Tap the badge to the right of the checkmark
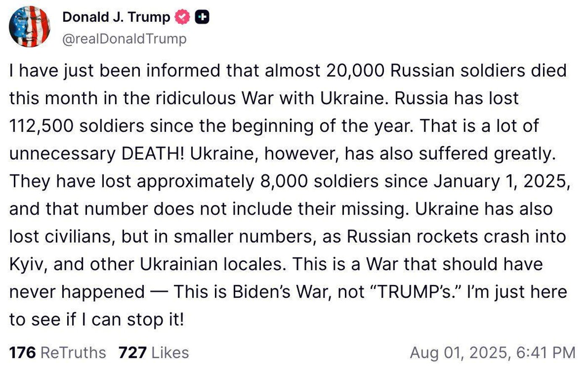The width and height of the screenshot is (588, 366). 202,17
